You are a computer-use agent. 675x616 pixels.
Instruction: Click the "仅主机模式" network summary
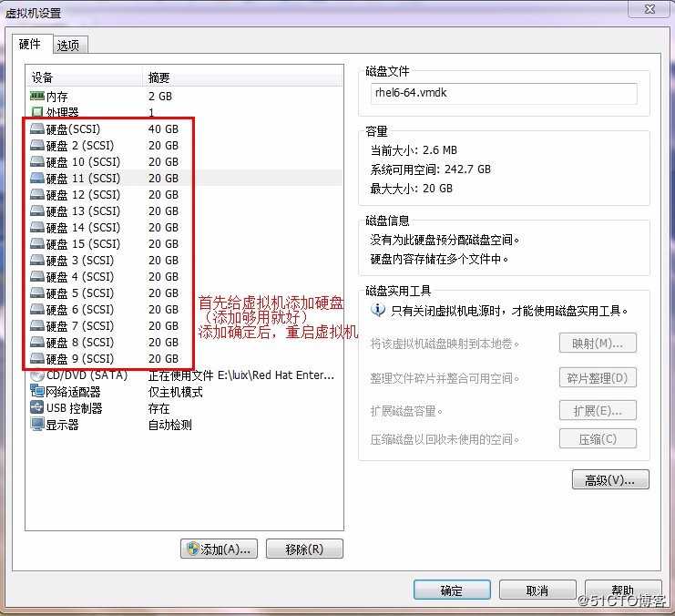tap(176, 392)
